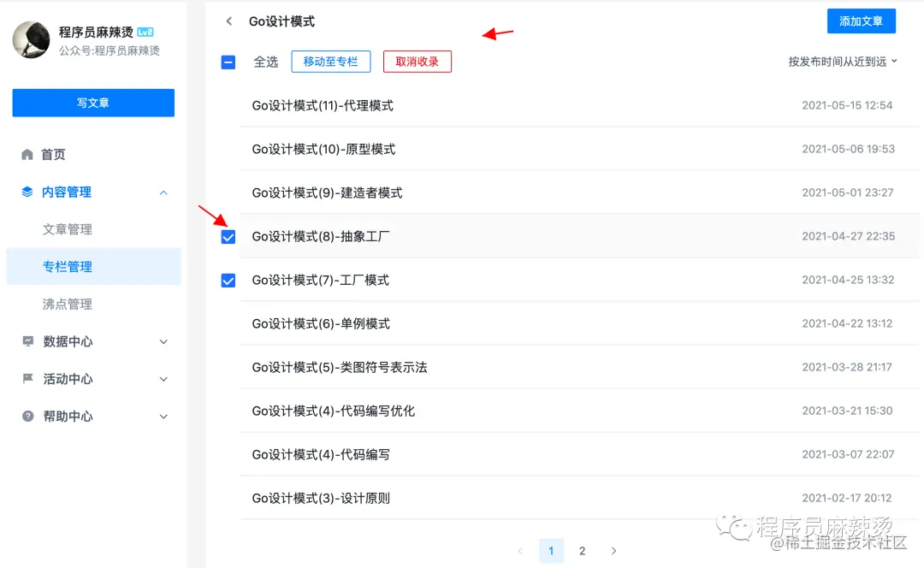Collapse the 内容管理 section chevron
Screen dimensions: 924x568
tap(163, 192)
